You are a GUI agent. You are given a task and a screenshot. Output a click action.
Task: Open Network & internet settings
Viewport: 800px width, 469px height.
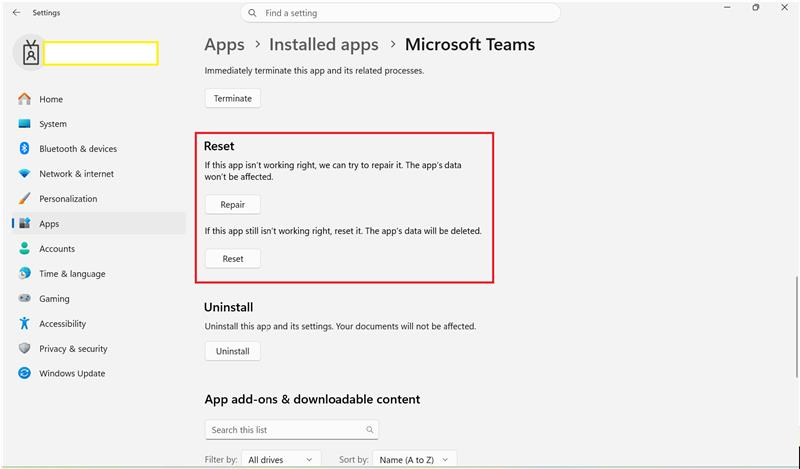coord(99,174)
